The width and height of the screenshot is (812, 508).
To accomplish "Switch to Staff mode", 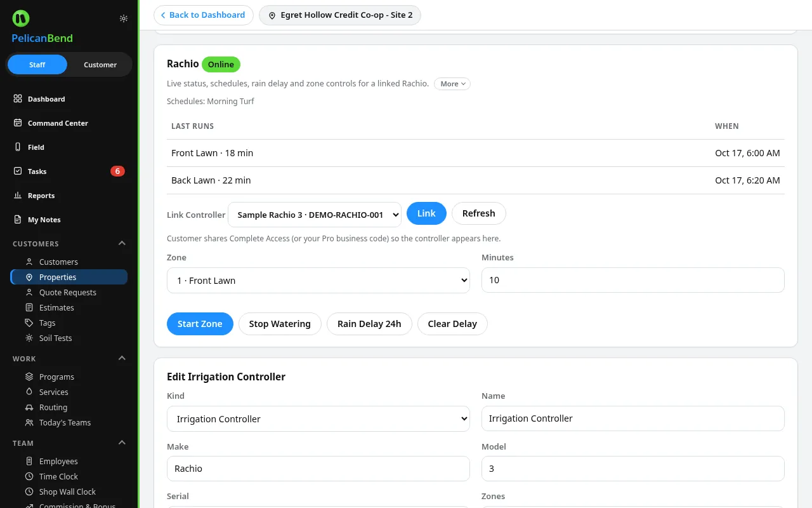I will (37, 65).
